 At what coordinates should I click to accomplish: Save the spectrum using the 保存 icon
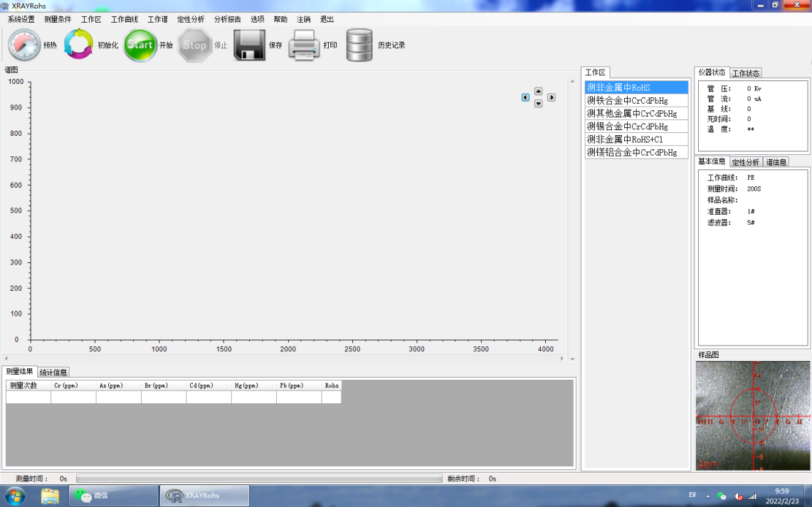point(250,44)
